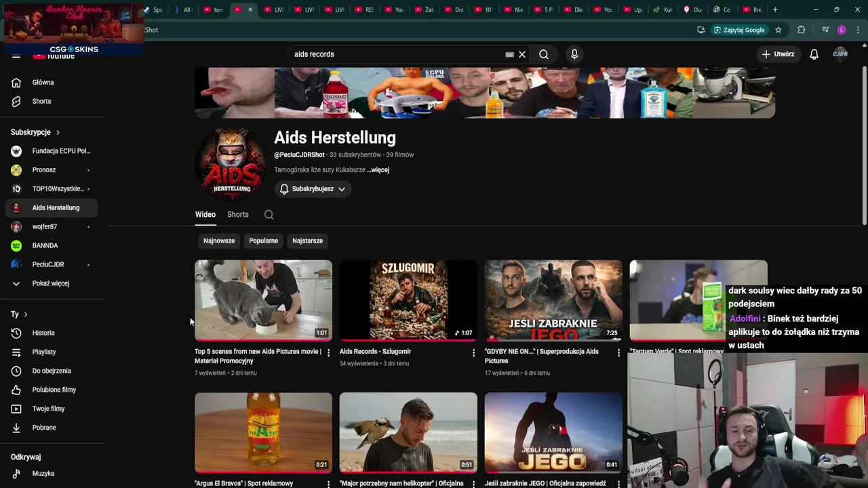Image resolution: width=868 pixels, height=488 pixels.
Task: Open the Chrome profile avatar button
Action: [842, 30]
